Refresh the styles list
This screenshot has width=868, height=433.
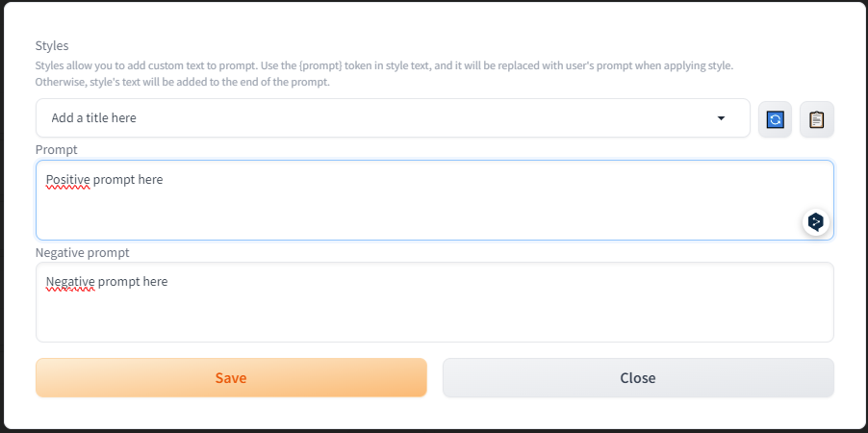(x=775, y=119)
